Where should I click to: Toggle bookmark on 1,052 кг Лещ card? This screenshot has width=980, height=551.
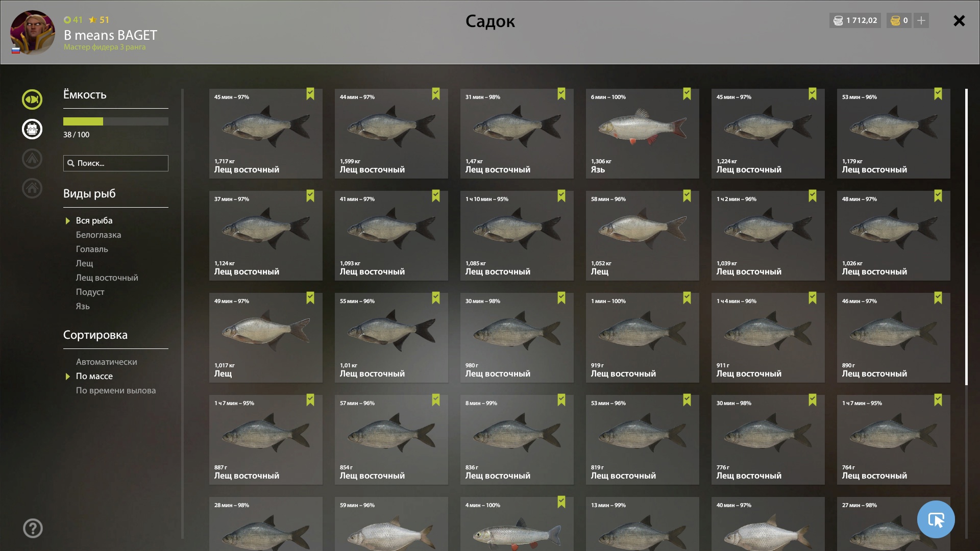pyautogui.click(x=687, y=196)
